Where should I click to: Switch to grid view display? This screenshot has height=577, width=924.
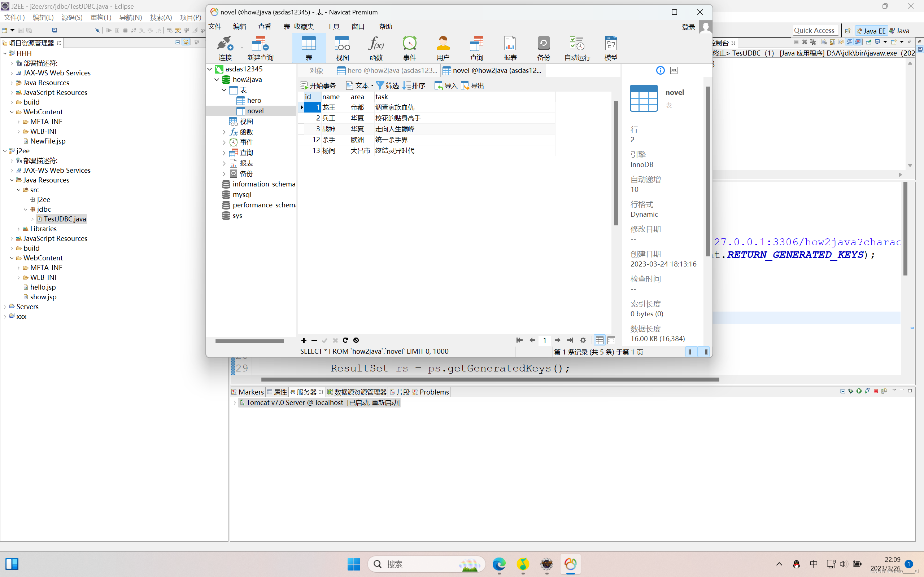(x=600, y=340)
